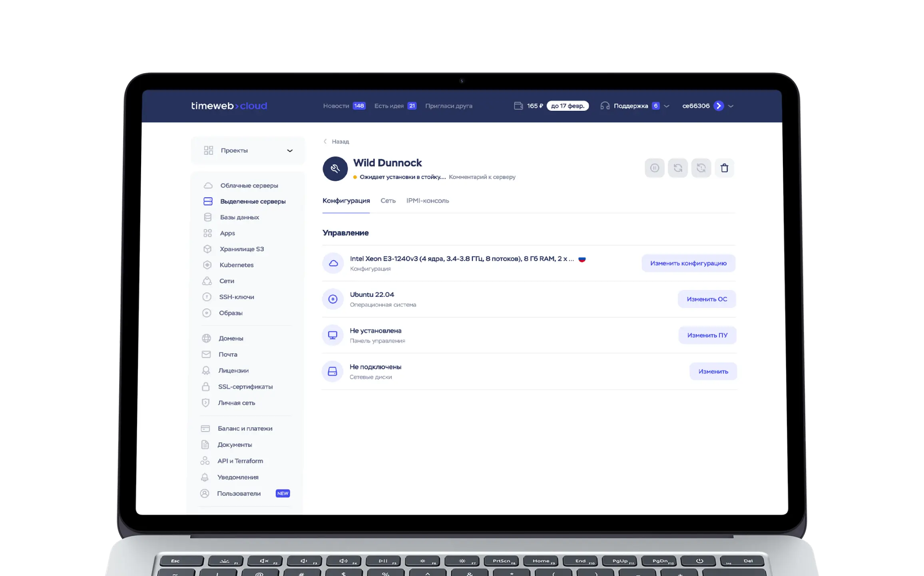Click the server wrench avatar icon

335,168
